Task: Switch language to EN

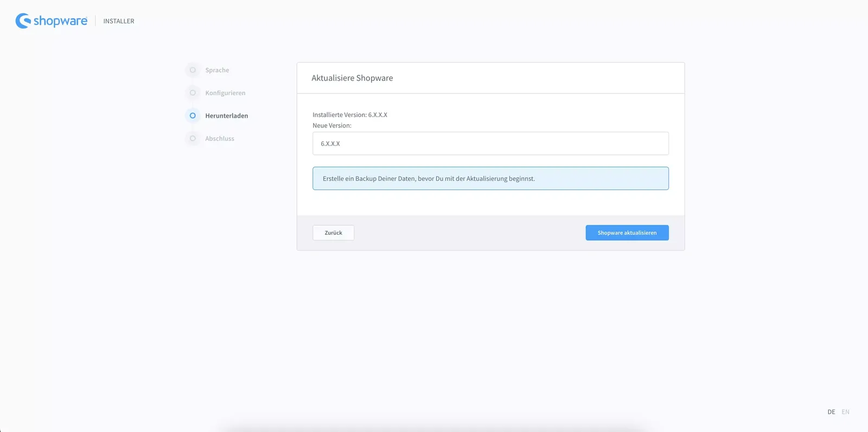Action: point(845,412)
